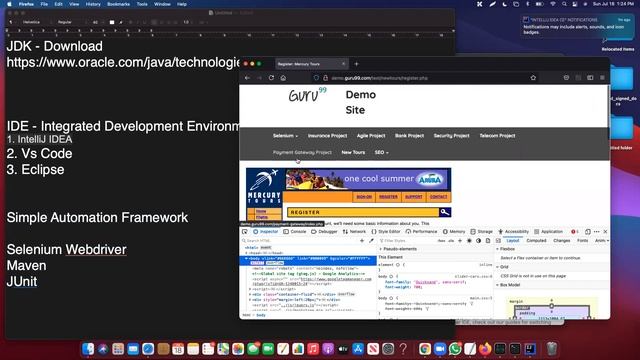Open the Network tab in DevTools

click(x=354, y=231)
